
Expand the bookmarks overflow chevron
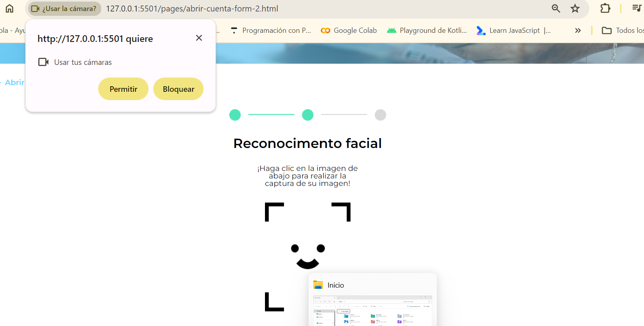pos(578,30)
